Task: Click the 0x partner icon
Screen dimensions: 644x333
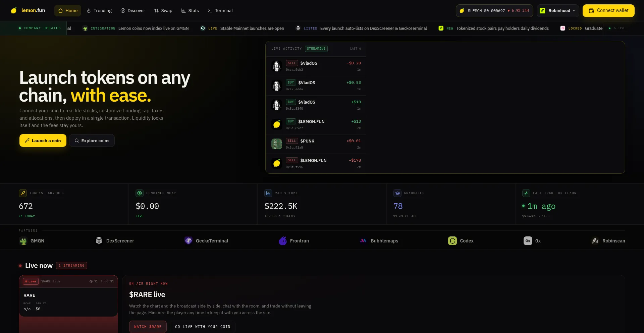Action: coord(528,241)
